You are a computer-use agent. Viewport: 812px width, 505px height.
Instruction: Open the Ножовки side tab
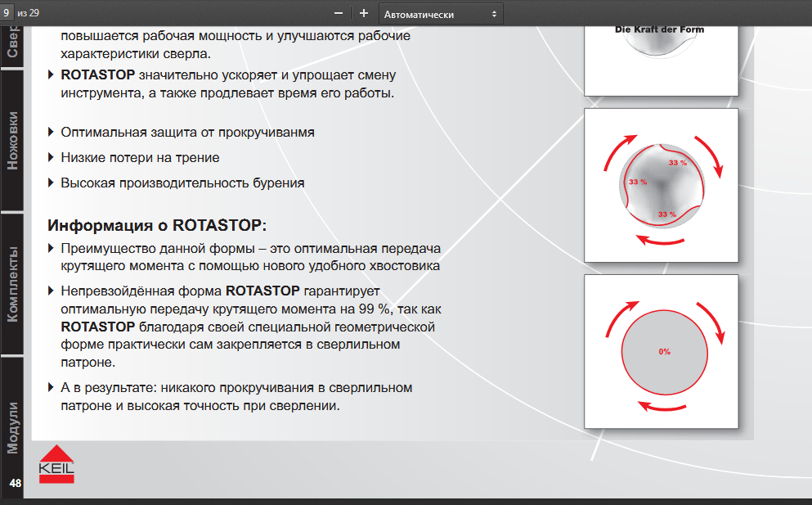(x=12, y=141)
